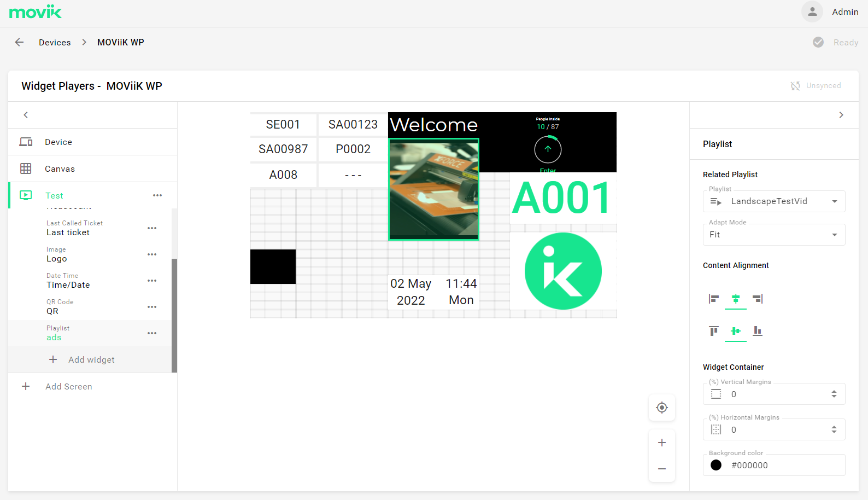Open the Devices breadcrumb
The image size is (868, 500).
(55, 42)
